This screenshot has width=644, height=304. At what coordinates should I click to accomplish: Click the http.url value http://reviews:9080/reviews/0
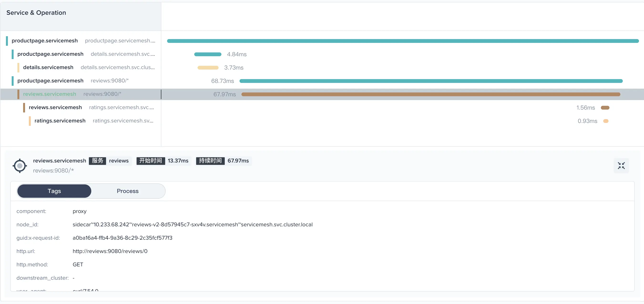[110, 251]
